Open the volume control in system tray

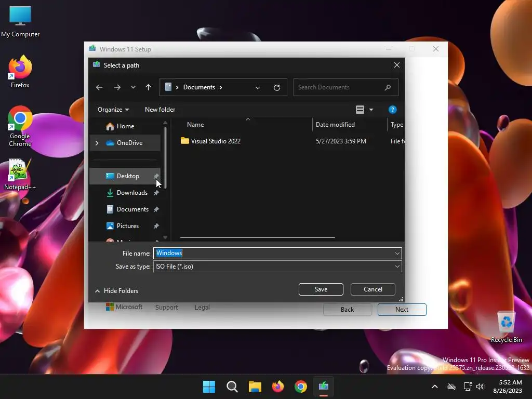(x=480, y=387)
